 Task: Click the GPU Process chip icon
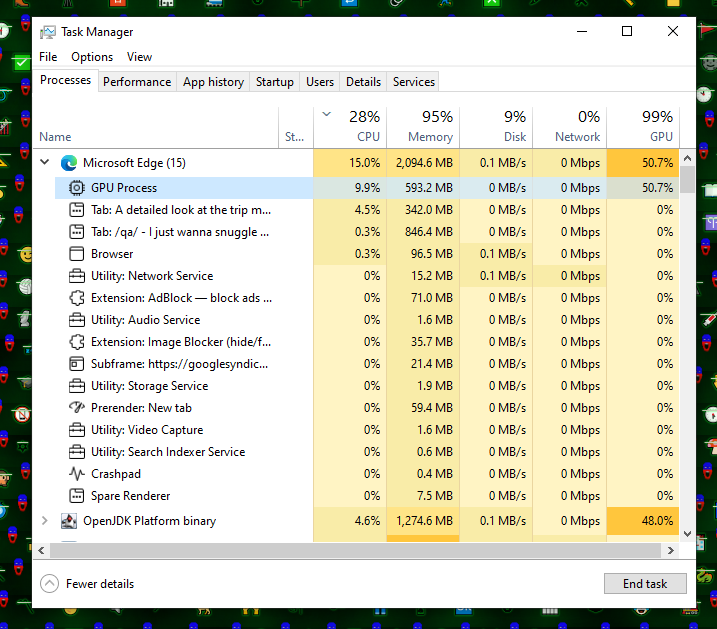point(77,188)
